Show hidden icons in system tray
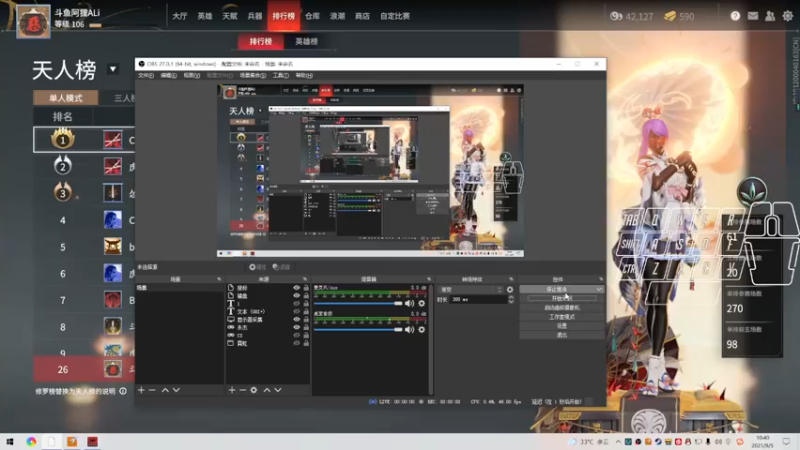800x450 pixels. tap(618, 441)
